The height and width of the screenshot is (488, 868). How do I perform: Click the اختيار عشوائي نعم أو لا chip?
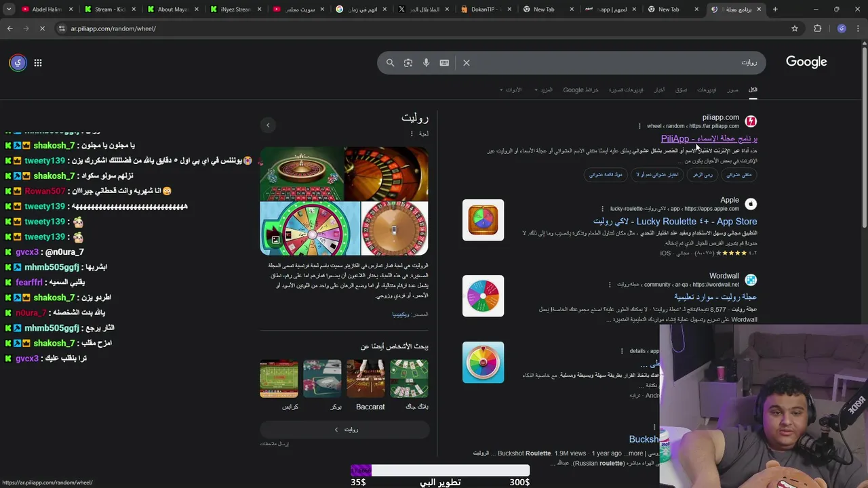tap(657, 174)
